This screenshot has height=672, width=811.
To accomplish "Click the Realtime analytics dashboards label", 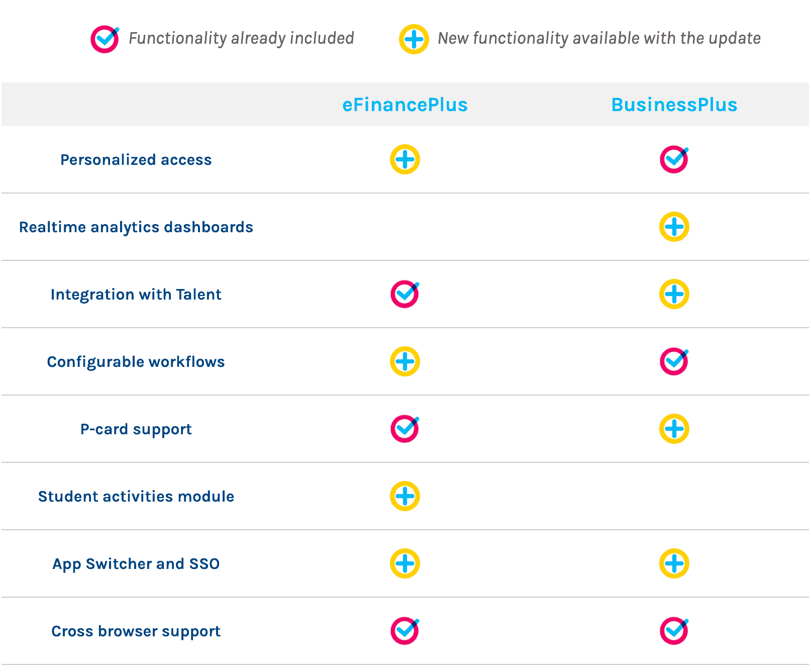I will pyautogui.click(x=136, y=227).
